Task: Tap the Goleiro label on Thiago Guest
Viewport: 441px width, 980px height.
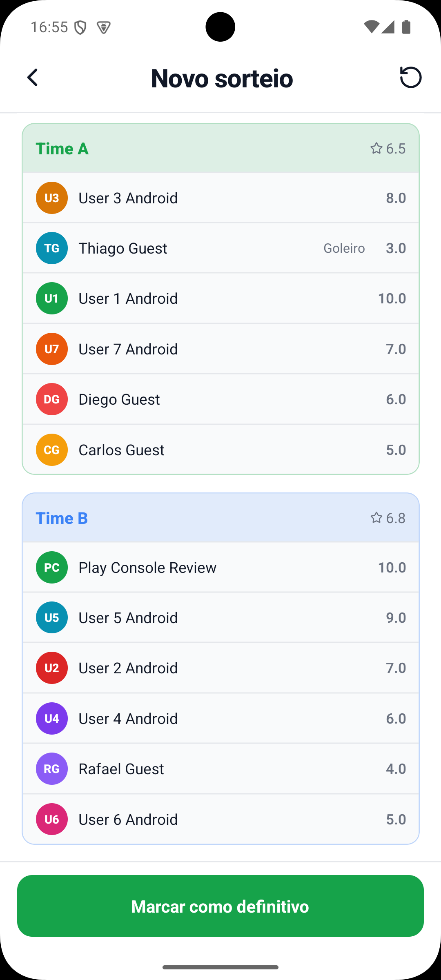Action: (344, 248)
